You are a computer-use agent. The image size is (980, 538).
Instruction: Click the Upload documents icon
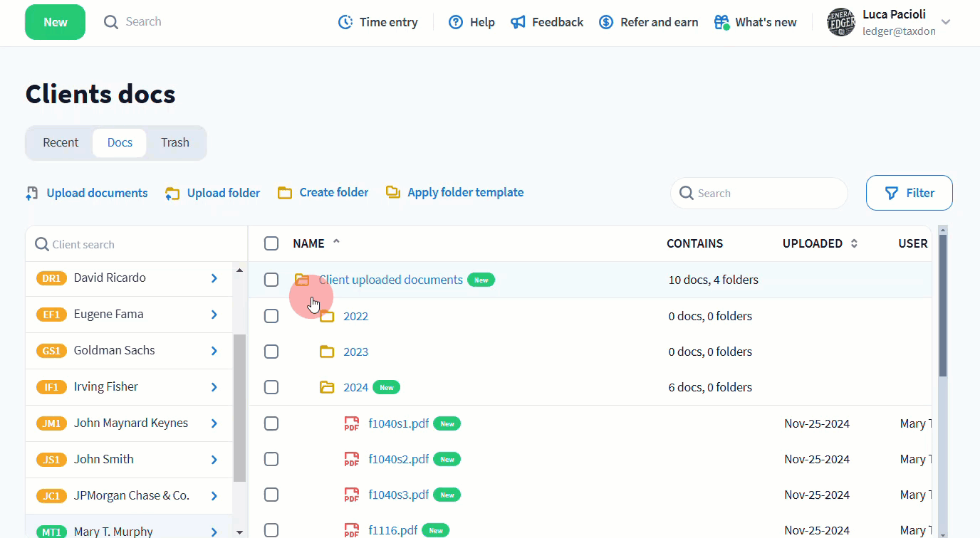[x=32, y=193]
